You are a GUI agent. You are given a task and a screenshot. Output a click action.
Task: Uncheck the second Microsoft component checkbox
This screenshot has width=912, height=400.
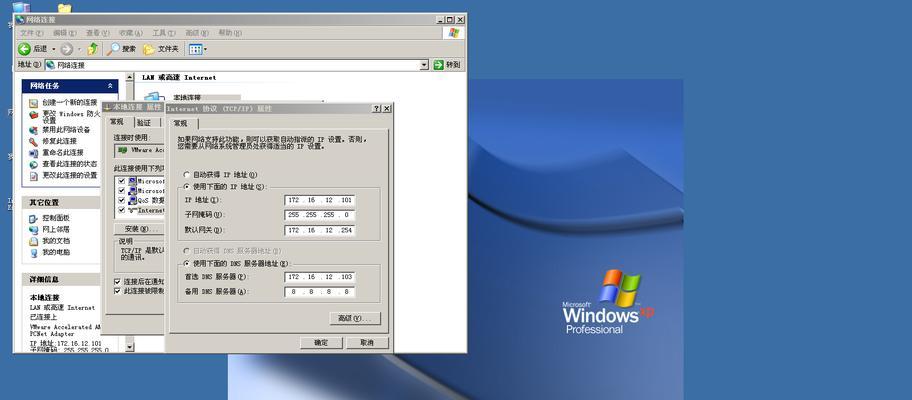[122, 191]
